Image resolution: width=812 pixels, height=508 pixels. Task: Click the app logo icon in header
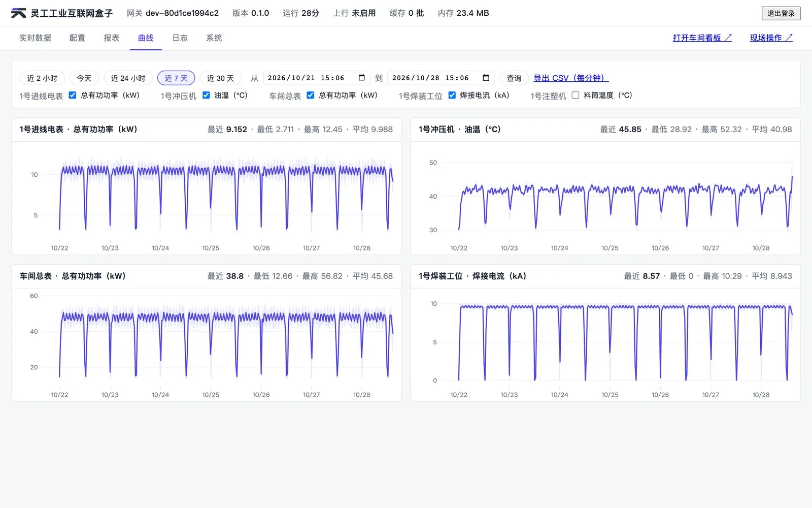(18, 13)
